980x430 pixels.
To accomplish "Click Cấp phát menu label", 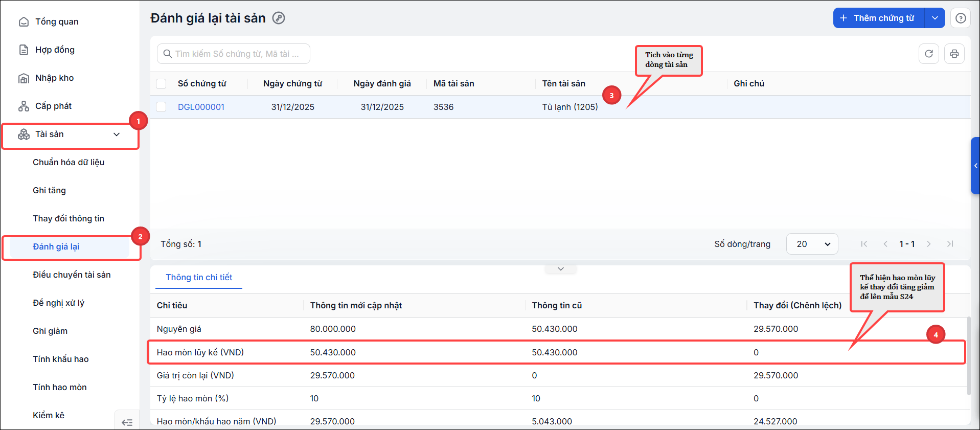I will (x=53, y=106).
